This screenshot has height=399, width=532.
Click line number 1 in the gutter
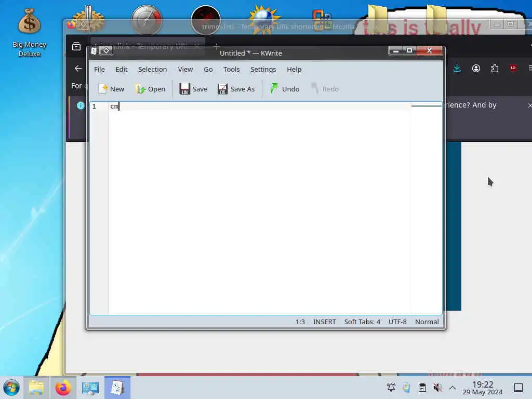(94, 107)
